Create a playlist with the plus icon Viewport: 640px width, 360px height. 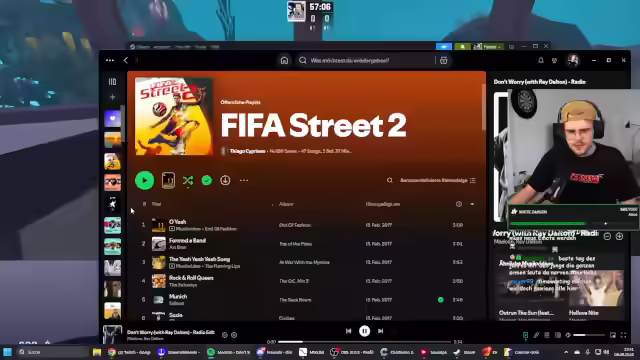pyautogui.click(x=112, y=97)
